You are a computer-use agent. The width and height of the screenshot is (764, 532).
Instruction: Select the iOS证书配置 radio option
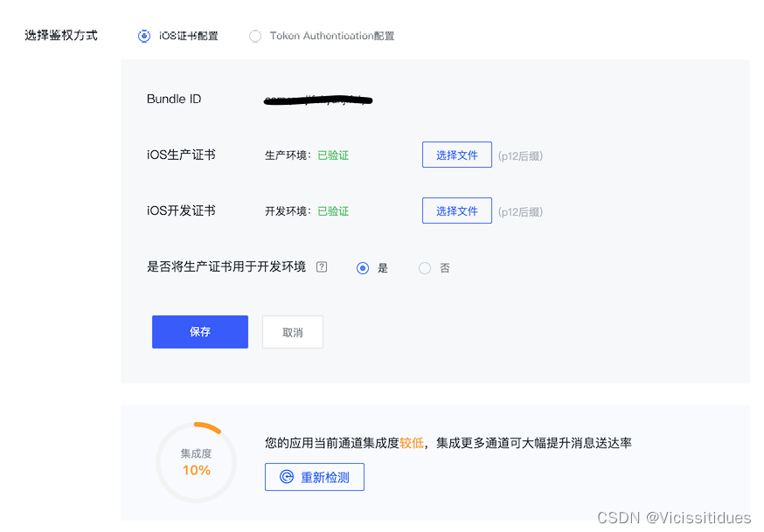pyautogui.click(x=144, y=36)
